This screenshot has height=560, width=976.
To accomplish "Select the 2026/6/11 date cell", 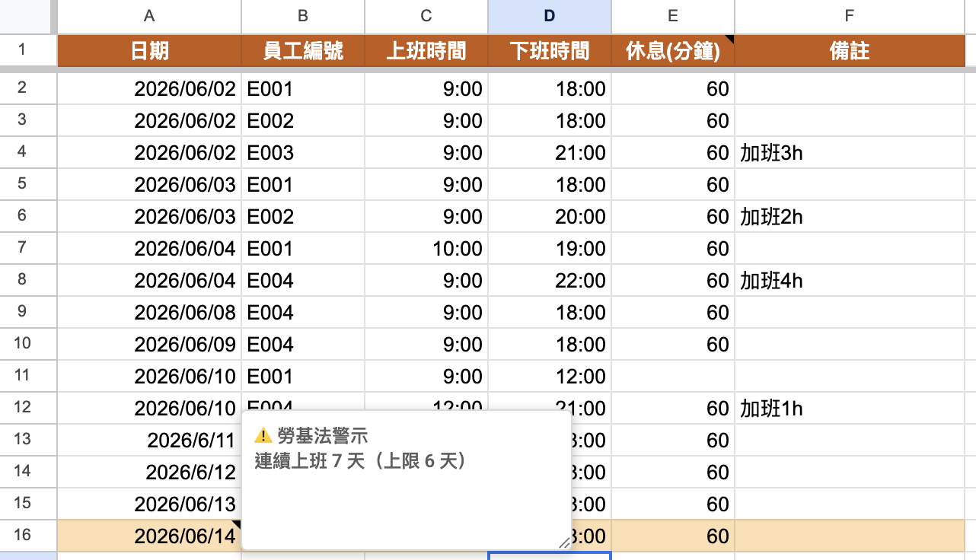I will point(149,441).
